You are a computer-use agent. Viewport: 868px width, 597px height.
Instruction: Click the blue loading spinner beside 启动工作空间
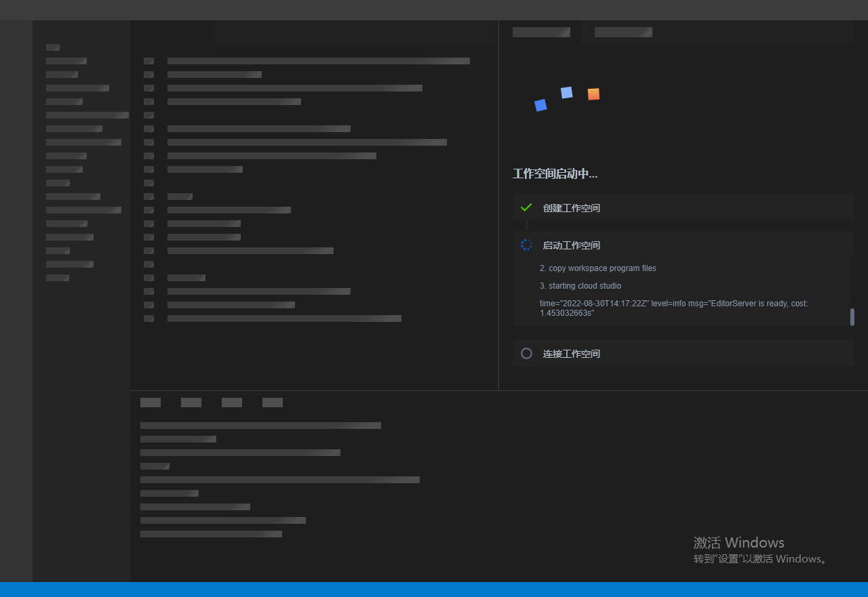(526, 245)
